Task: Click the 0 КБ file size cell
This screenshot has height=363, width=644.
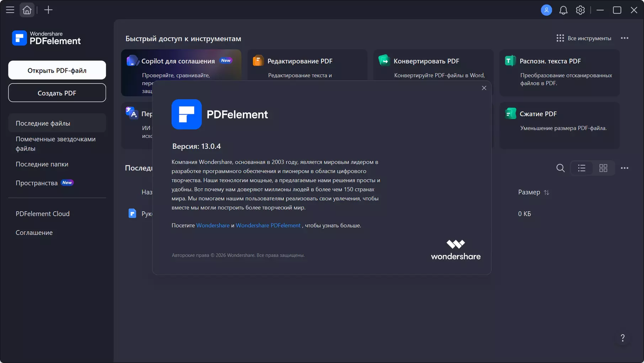Action: click(x=525, y=214)
